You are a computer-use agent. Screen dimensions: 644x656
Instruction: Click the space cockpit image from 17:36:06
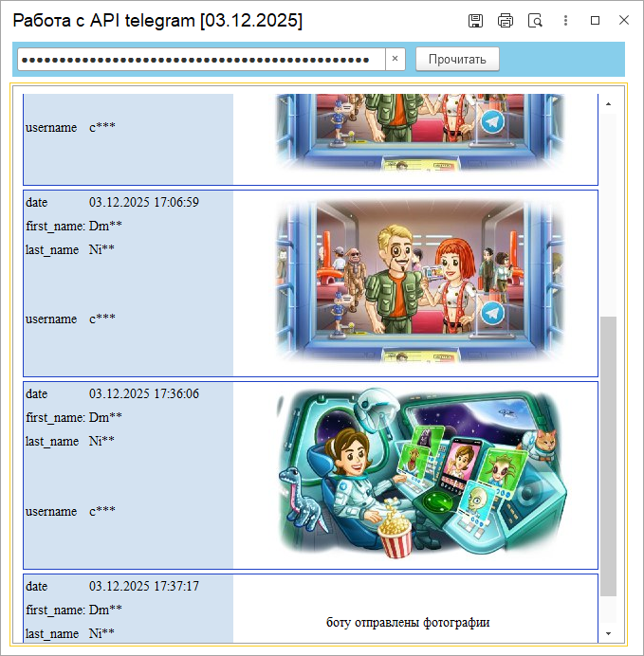point(422,474)
